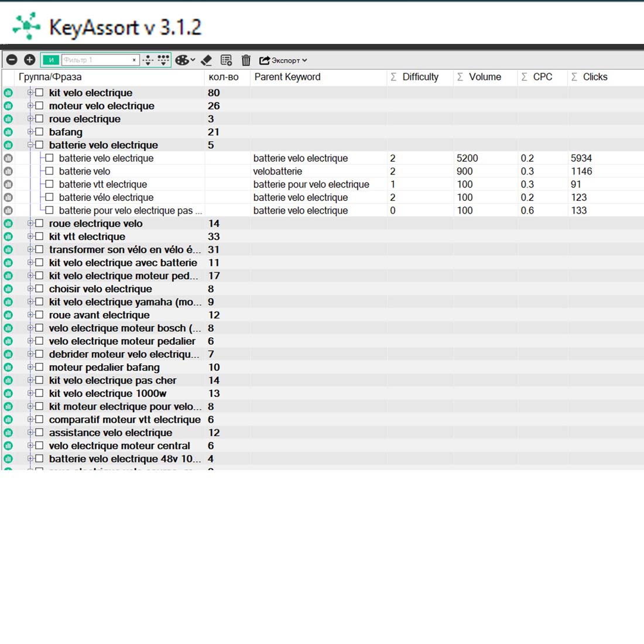Sort by the Volume column header
The image size is (644, 644).
[x=484, y=77]
